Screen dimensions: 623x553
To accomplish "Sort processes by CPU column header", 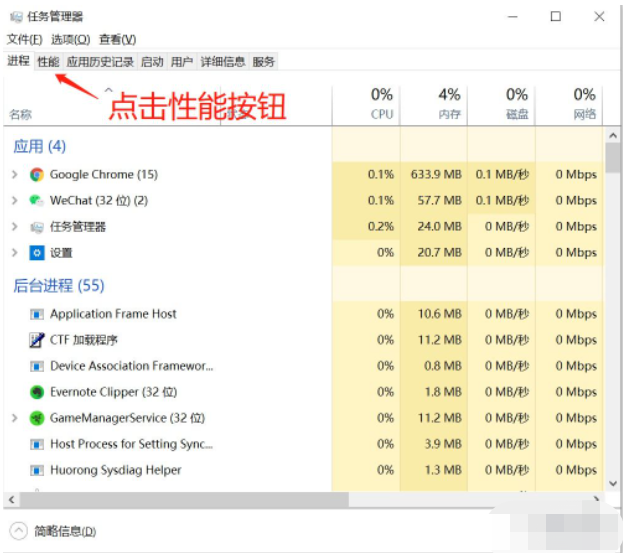I will point(381,104).
